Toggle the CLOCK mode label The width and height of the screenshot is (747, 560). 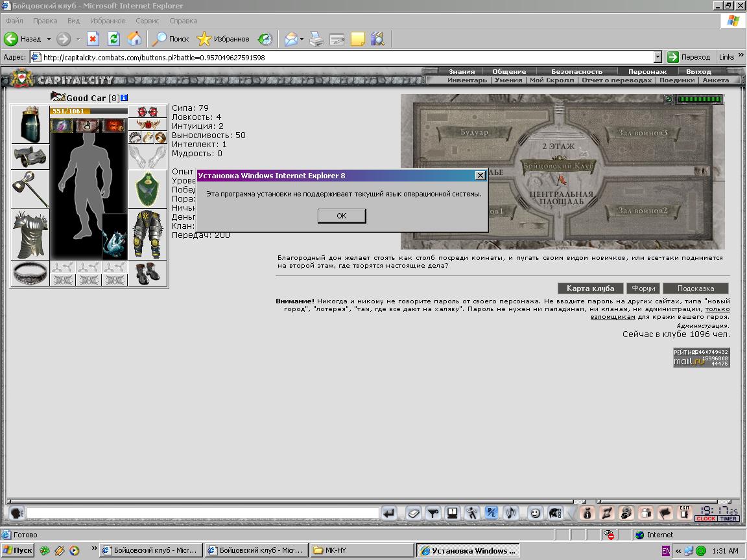tap(705, 519)
